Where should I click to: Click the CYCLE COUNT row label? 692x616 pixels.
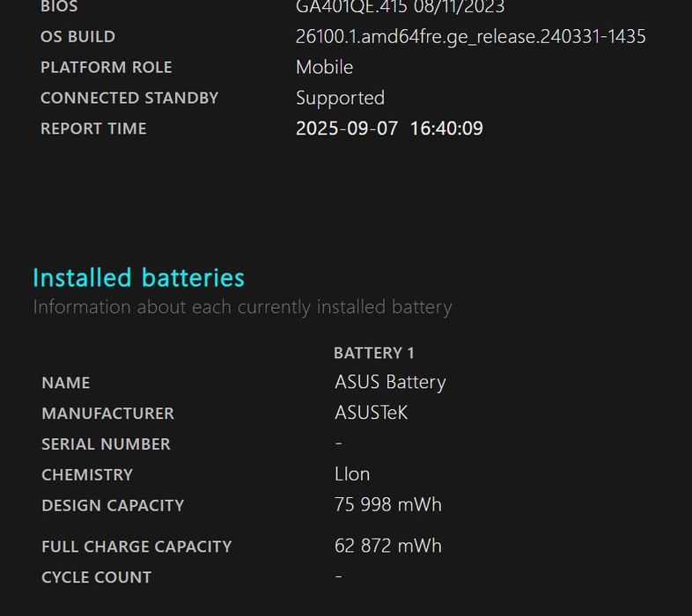pos(96,577)
